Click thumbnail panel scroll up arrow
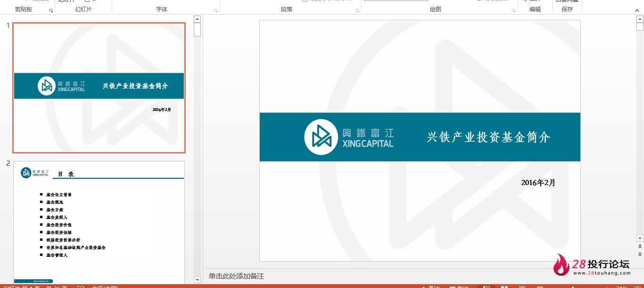 197,19
